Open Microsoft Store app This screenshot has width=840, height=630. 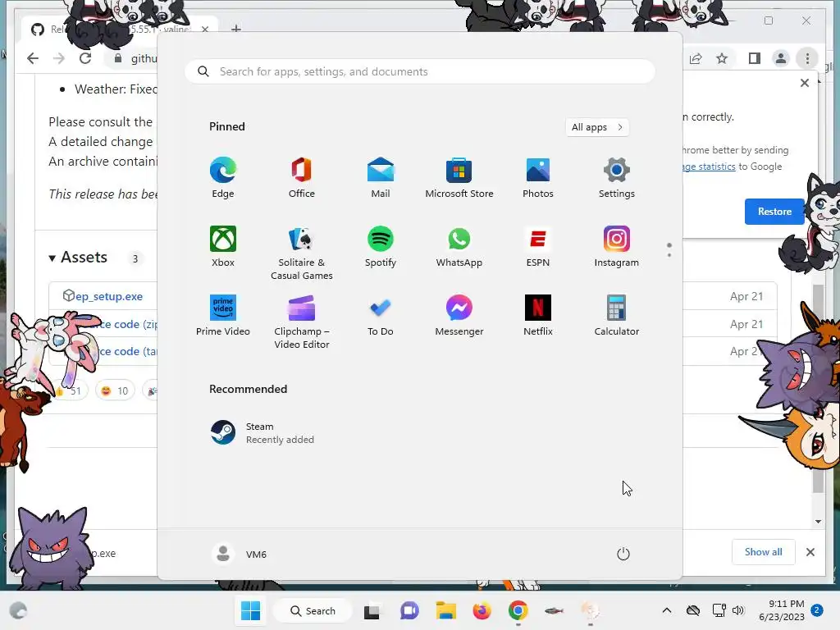tap(459, 178)
